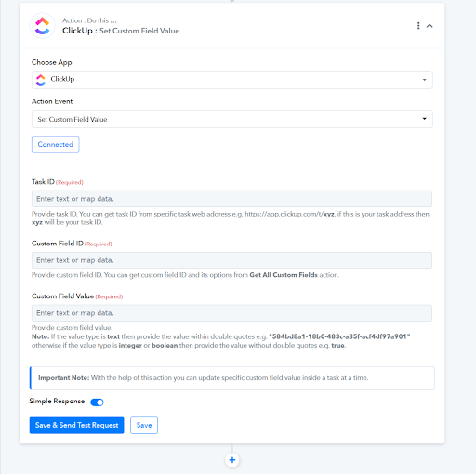Click the Connected button
This screenshot has height=474, width=476.
click(56, 144)
